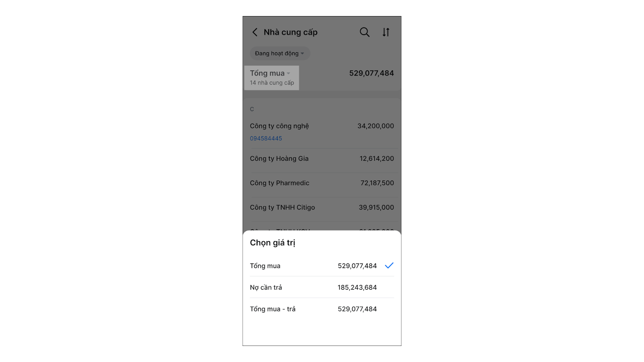Call phone number 094584445
The height and width of the screenshot is (362, 644).
[x=266, y=138]
